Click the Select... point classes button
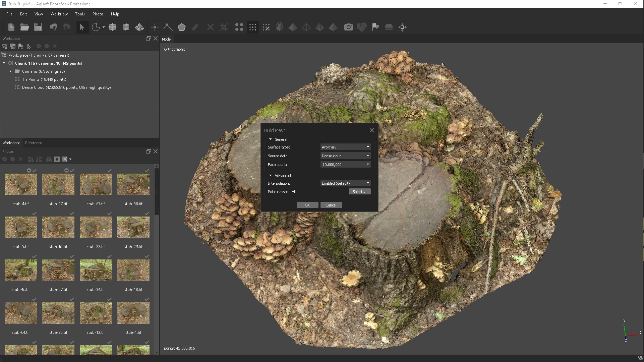This screenshot has height=362, width=644. point(359,192)
